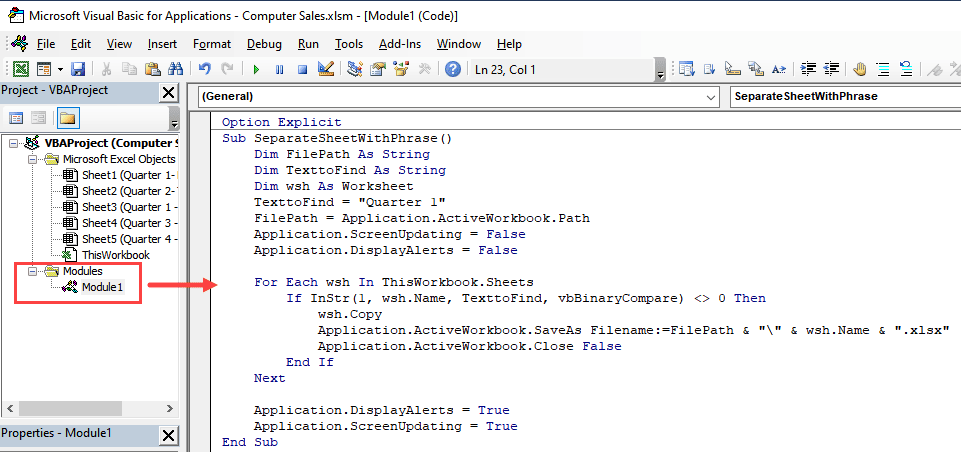
Task: Collapse the Modules folder
Action: (32, 270)
